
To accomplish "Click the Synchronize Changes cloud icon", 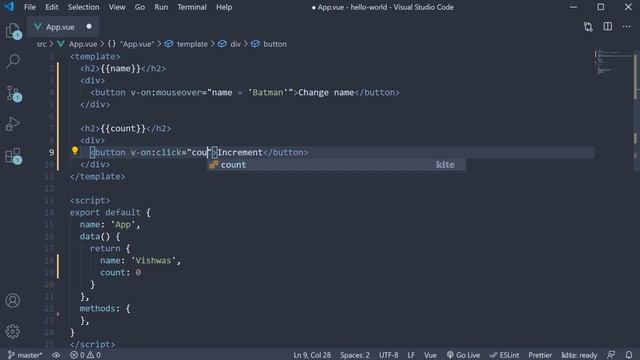I will (x=56, y=355).
